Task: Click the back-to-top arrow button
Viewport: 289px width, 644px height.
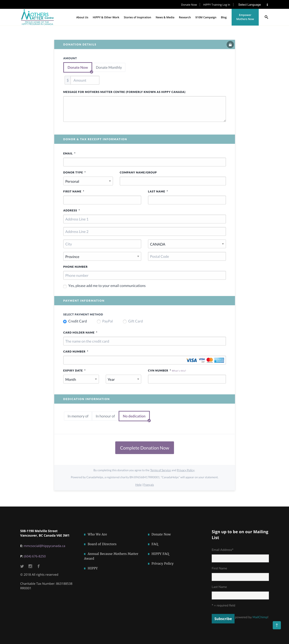Action: pyautogui.click(x=276, y=625)
